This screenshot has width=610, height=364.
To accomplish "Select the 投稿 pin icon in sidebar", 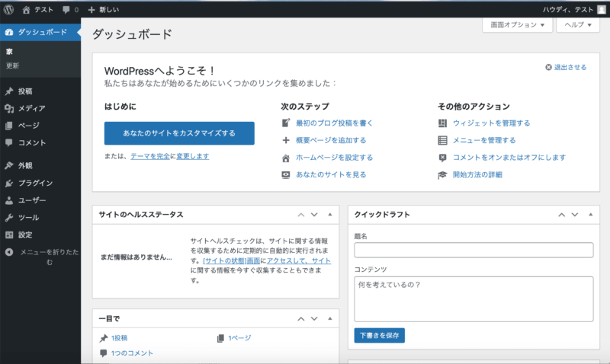I will point(9,91).
